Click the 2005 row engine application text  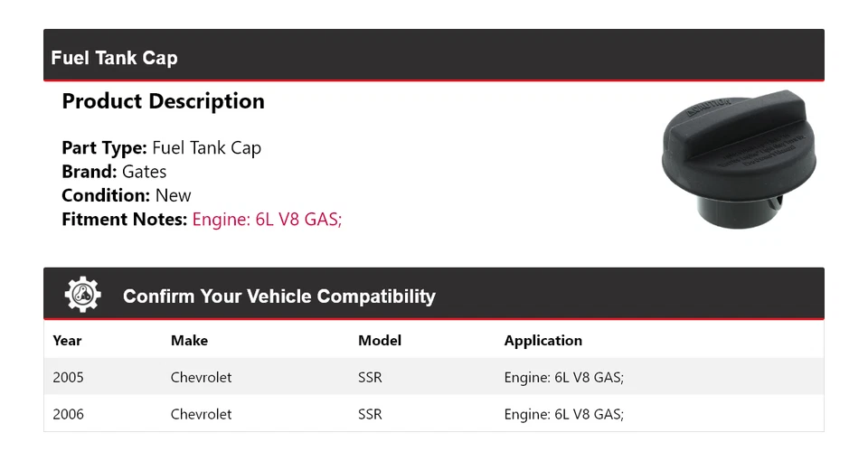tap(563, 377)
